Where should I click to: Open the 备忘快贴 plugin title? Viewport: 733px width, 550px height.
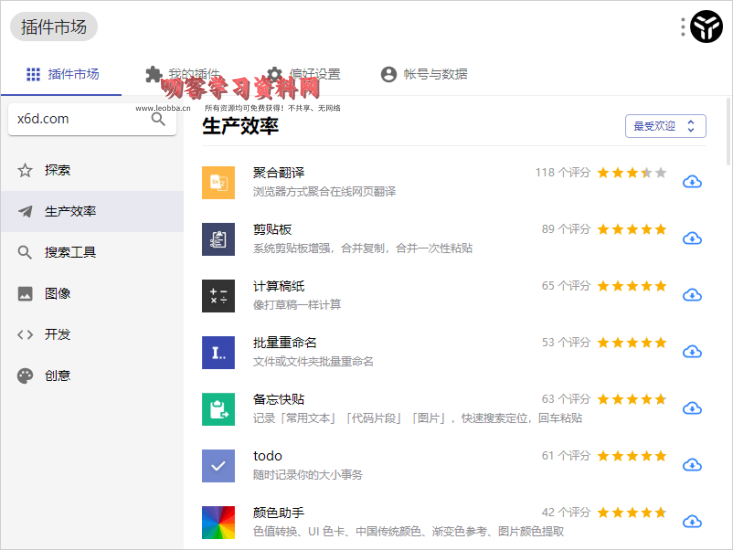click(x=279, y=400)
